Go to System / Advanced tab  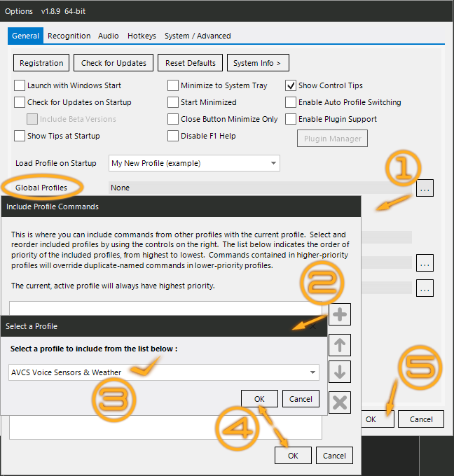click(198, 36)
